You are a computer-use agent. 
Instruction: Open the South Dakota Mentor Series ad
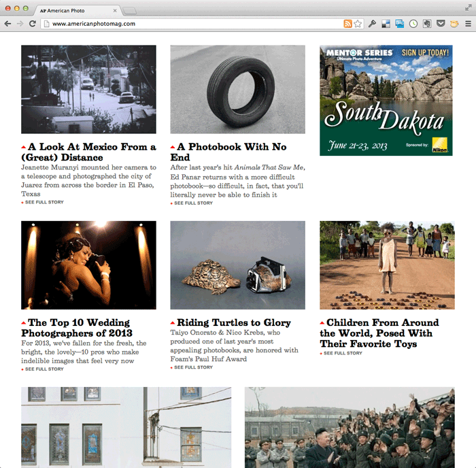click(x=386, y=100)
